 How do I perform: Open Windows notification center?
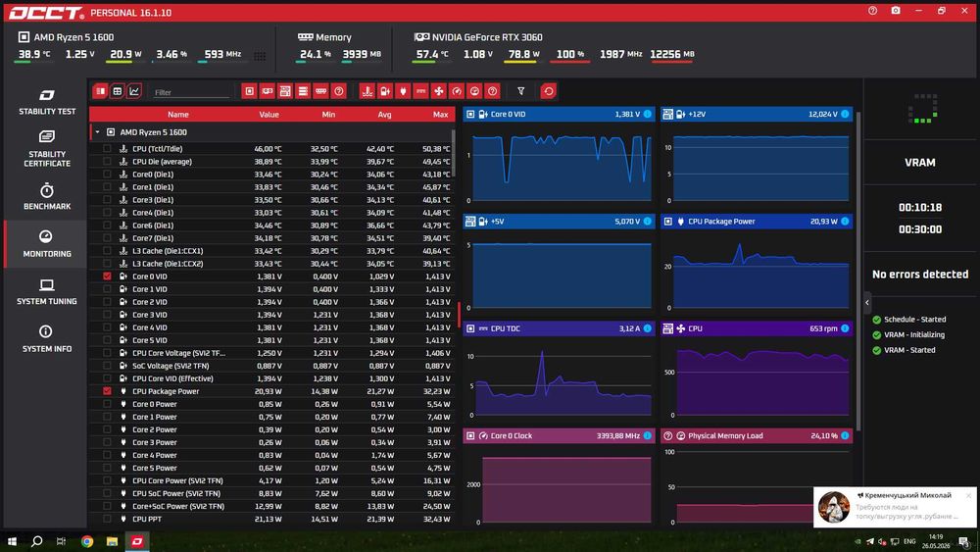pyautogui.click(x=963, y=541)
